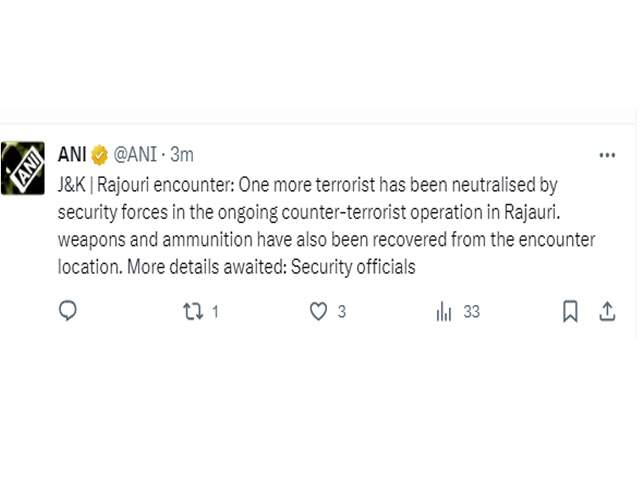
Task: Click the 'weapons and ammunition' tweet line
Action: point(326,240)
